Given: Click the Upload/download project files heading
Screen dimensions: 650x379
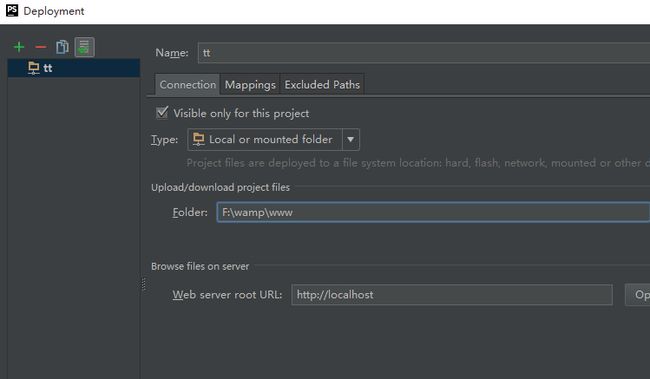Looking at the screenshot, I should (x=220, y=187).
